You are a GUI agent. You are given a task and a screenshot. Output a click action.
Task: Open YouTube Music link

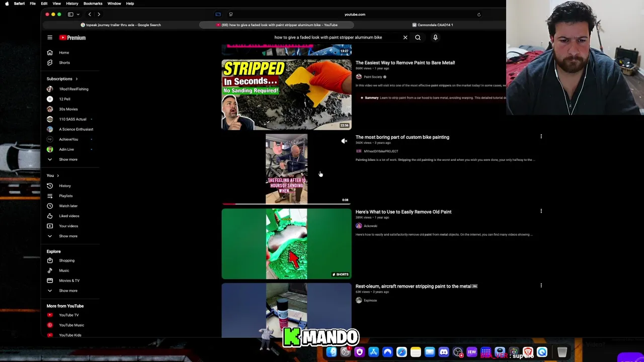pos(70,325)
